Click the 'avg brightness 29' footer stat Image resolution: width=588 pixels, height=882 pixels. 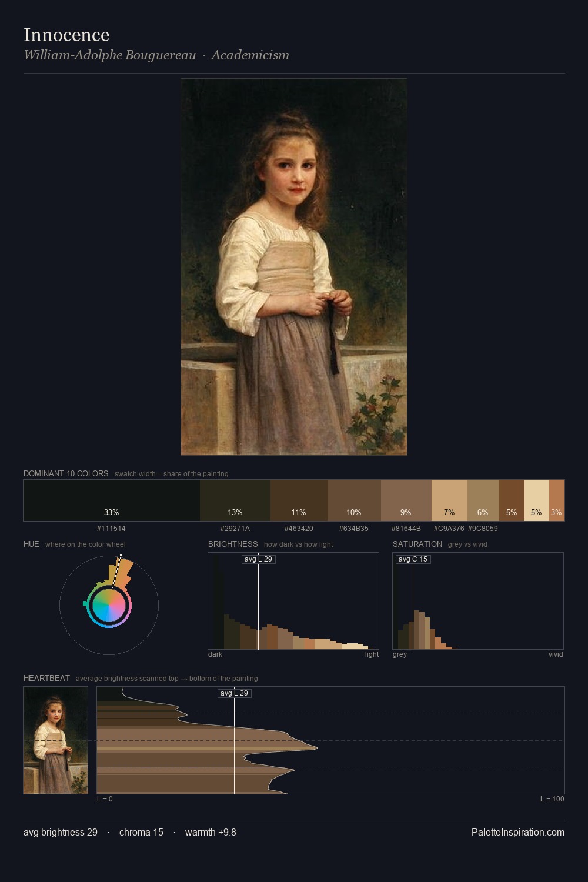[x=61, y=832]
